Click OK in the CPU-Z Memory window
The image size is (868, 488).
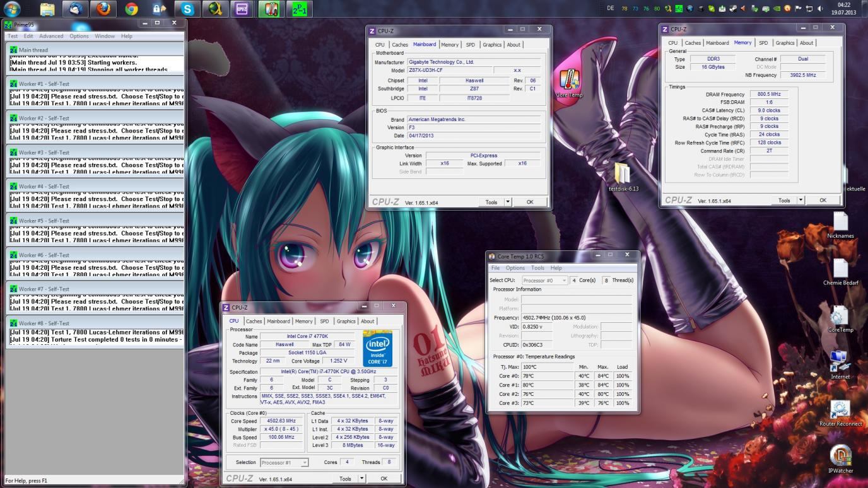coord(823,200)
